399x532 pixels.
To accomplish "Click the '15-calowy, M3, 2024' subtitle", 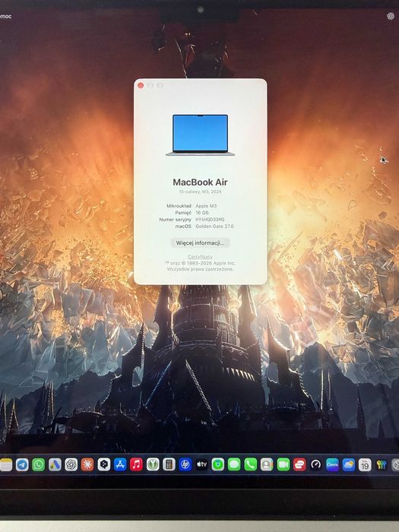I will 200,192.
